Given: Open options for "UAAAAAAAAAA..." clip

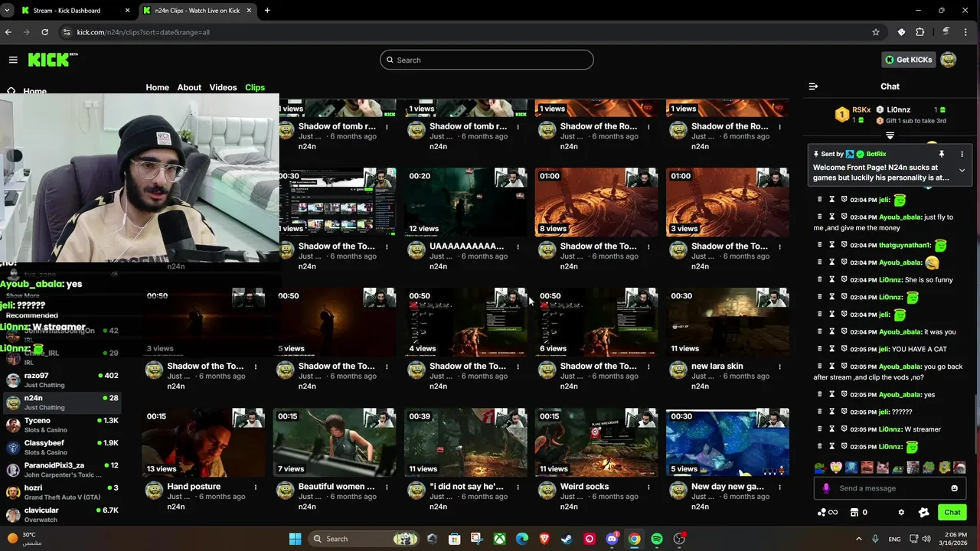Looking at the screenshot, I should point(518,246).
